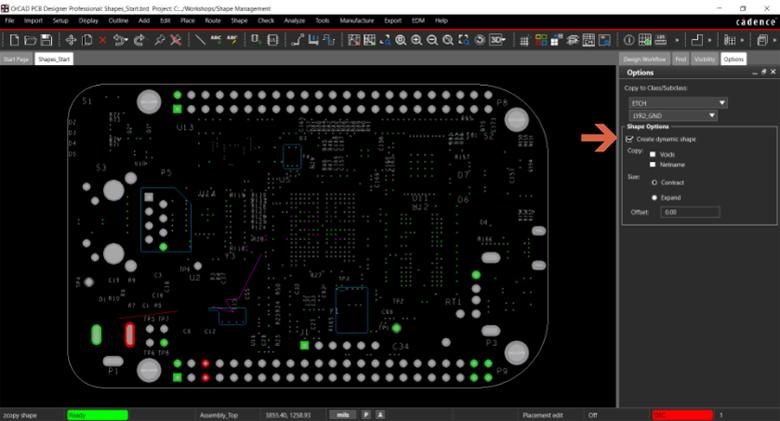Click the Offset input field
This screenshot has width=780, height=421.
tap(690, 212)
